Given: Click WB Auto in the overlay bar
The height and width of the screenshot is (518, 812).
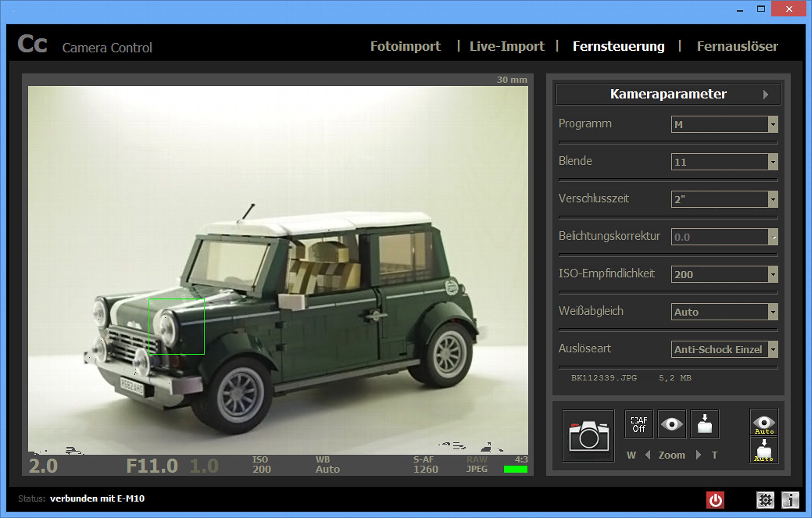Looking at the screenshot, I should pyautogui.click(x=327, y=464).
